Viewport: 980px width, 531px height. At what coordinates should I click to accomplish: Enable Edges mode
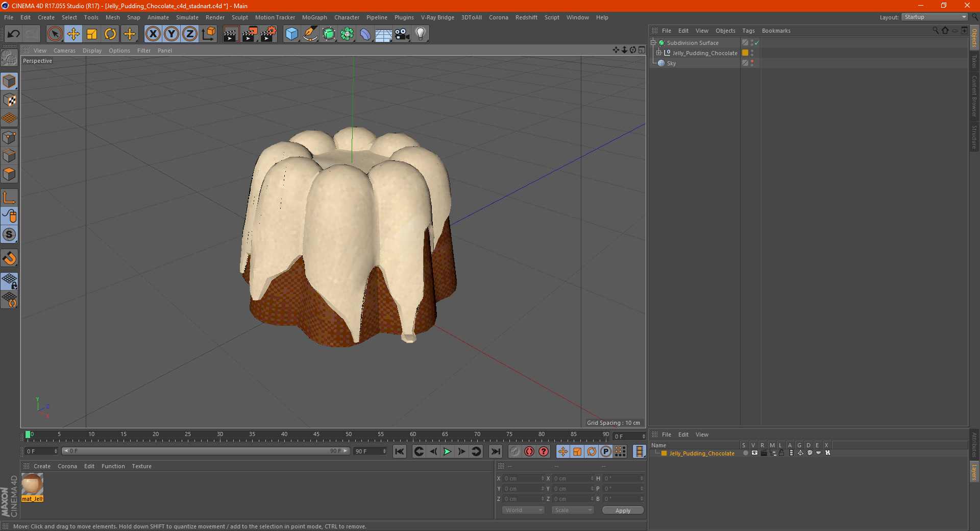10,156
